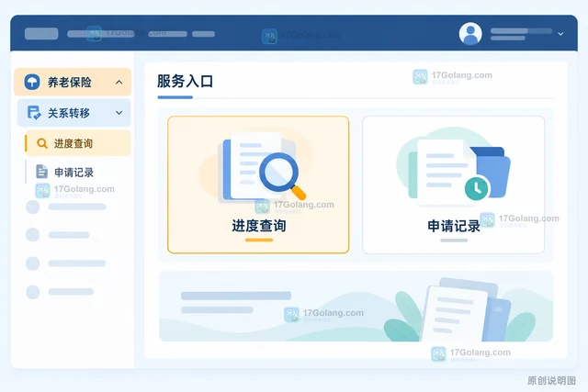The height and width of the screenshot is (392, 588).
Task: Collapse the 养老保险 menu chevron
Action: point(119,82)
